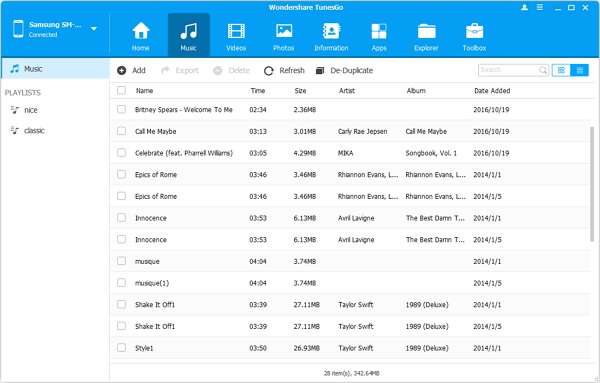Select Music in the left sidebar
The image size is (600, 383).
pyautogui.click(x=55, y=69)
